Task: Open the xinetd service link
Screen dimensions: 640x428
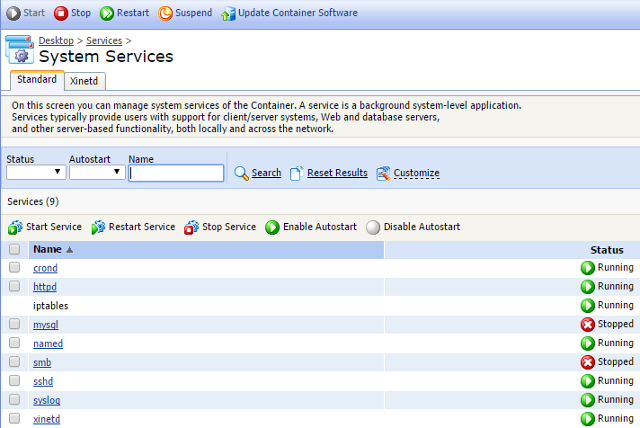Action: pos(47,419)
